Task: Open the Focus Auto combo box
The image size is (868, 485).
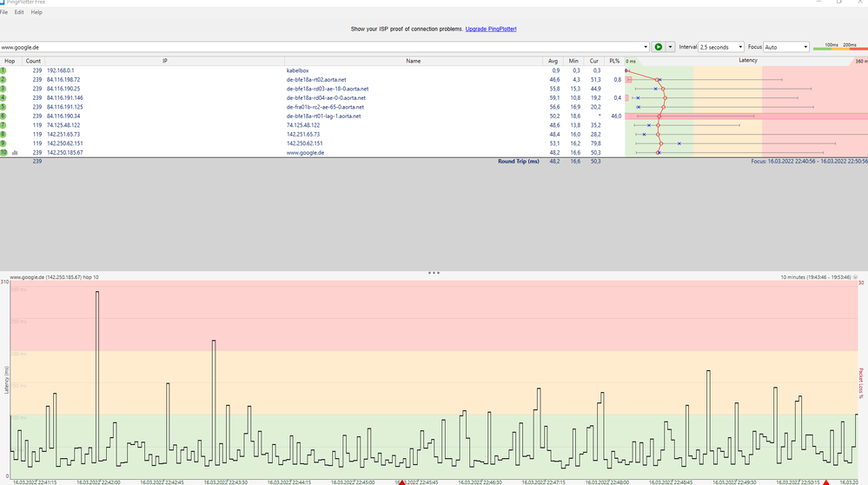Action: tap(786, 47)
